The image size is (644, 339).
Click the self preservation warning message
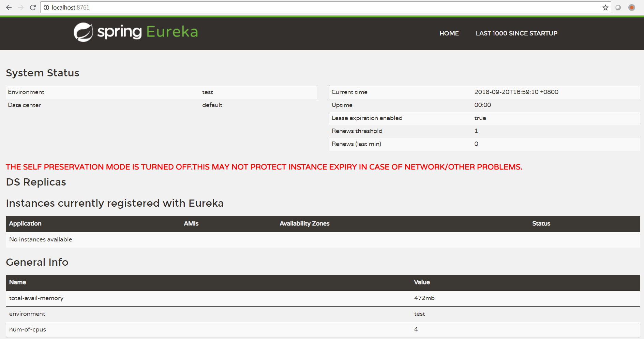(264, 167)
